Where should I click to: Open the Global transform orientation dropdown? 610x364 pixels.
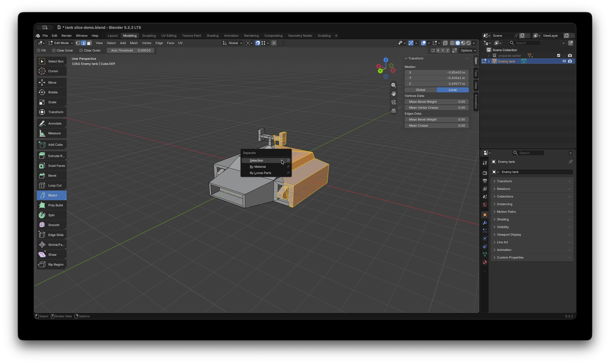tap(232, 43)
